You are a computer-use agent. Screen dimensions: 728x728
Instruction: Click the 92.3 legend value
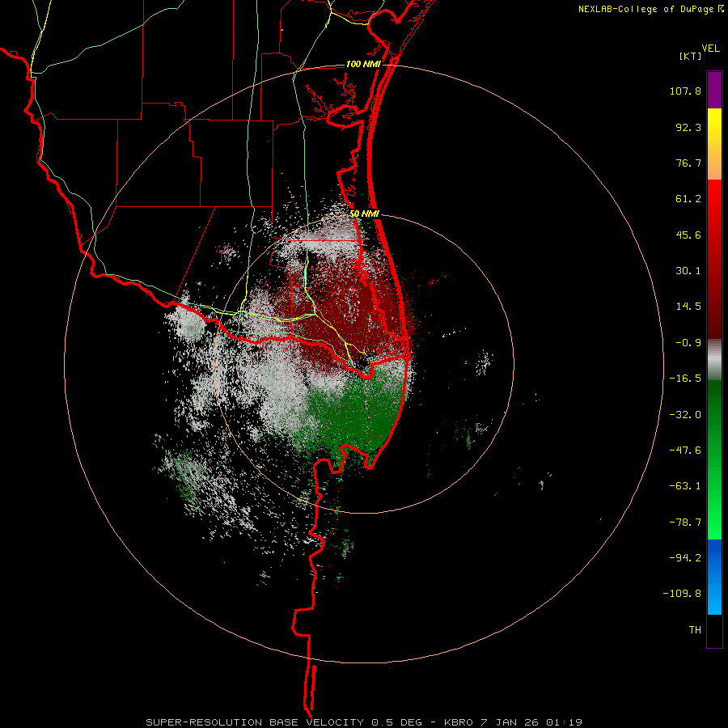coord(688,127)
